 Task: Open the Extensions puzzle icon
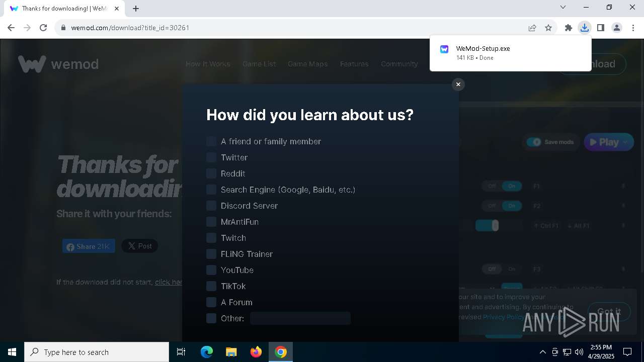(569, 28)
